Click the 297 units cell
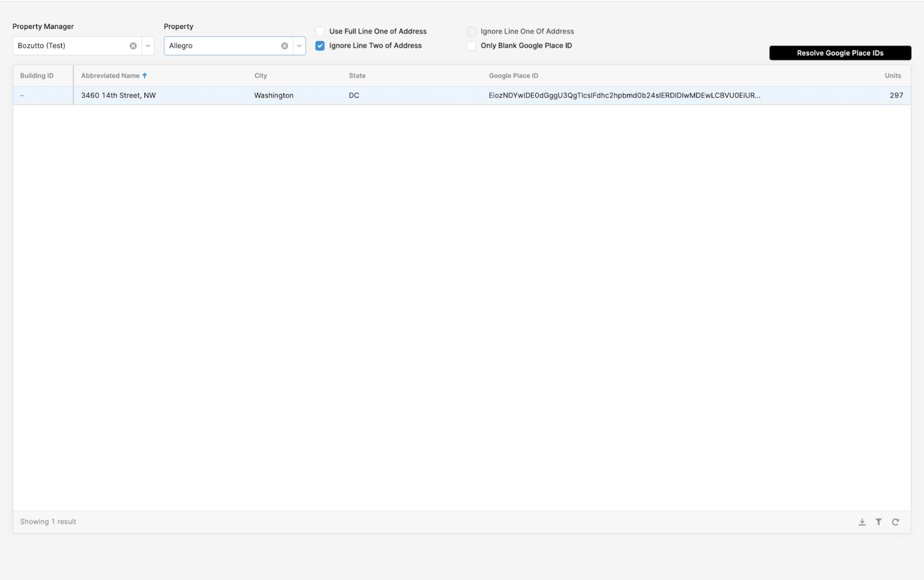Screen dimensions: 924x580 [x=896, y=95]
